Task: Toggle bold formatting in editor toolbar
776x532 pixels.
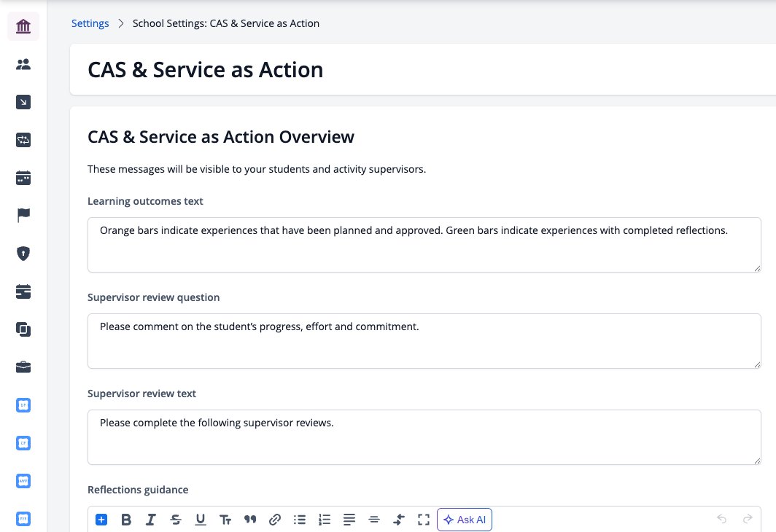Action: click(x=126, y=520)
